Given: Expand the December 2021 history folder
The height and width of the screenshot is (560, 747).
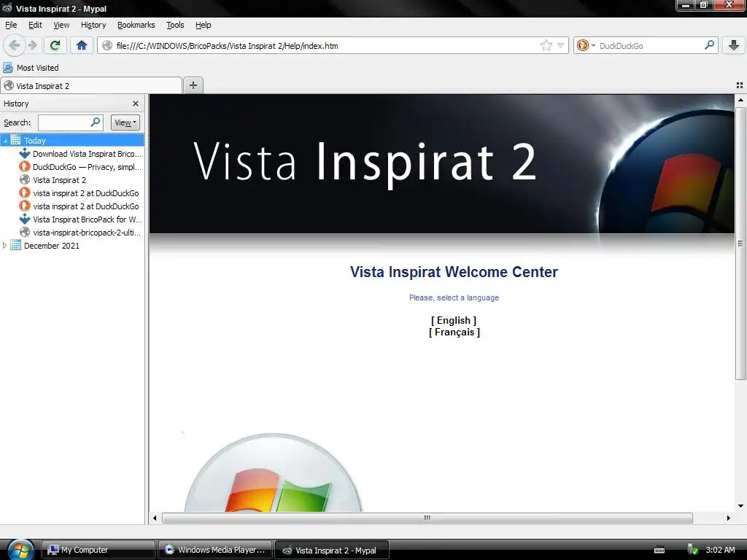Looking at the screenshot, I should tap(5, 245).
